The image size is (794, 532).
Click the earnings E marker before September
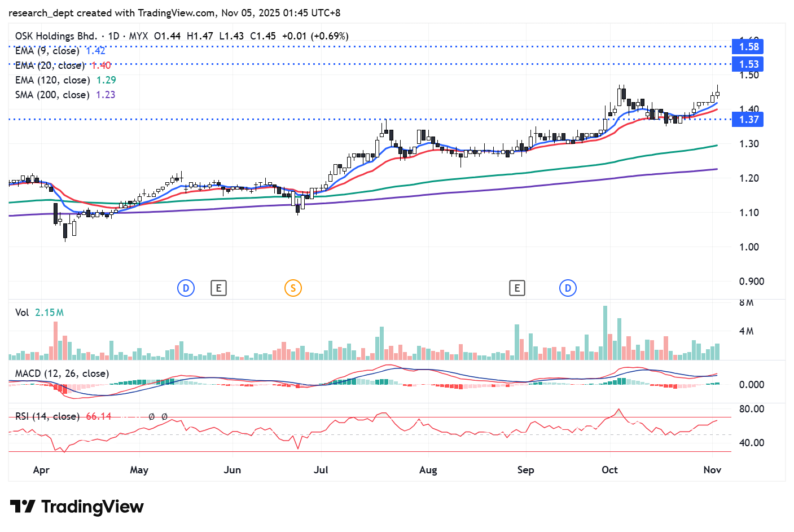click(516, 288)
